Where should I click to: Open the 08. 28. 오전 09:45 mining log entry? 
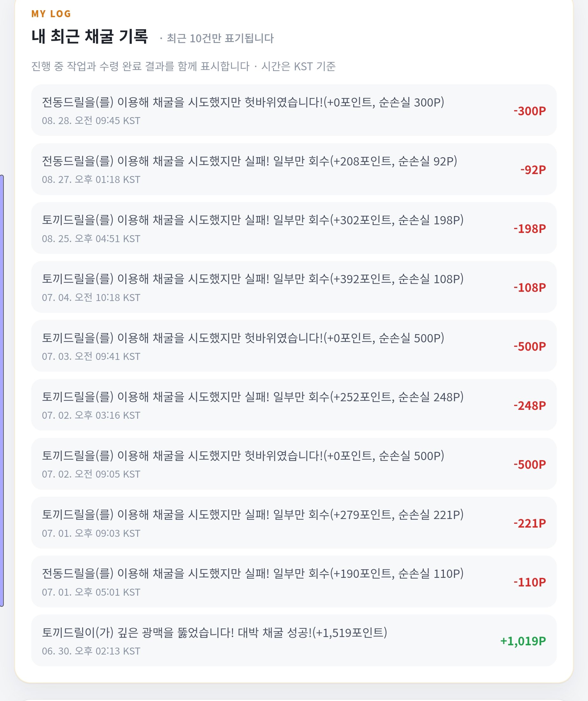(294, 110)
